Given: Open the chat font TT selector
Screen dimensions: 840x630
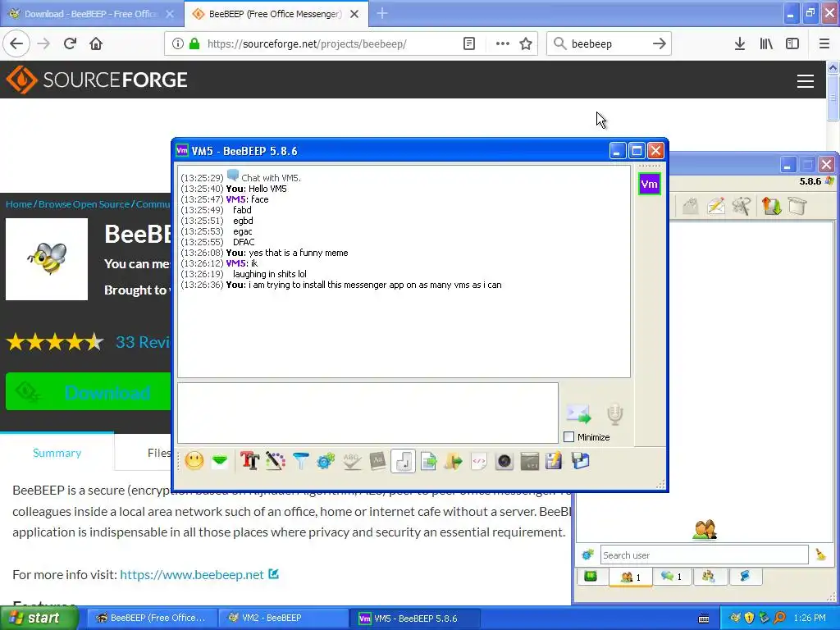Looking at the screenshot, I should (249, 461).
